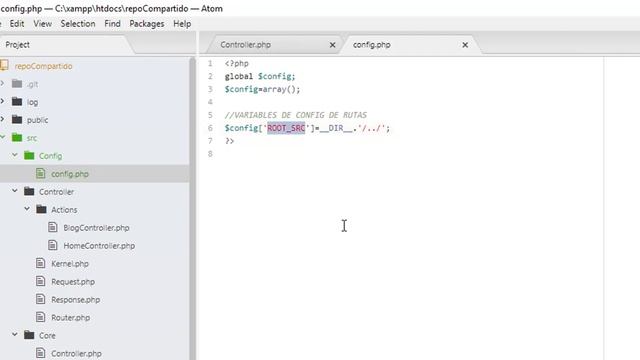Select the Config folder name

50,156
